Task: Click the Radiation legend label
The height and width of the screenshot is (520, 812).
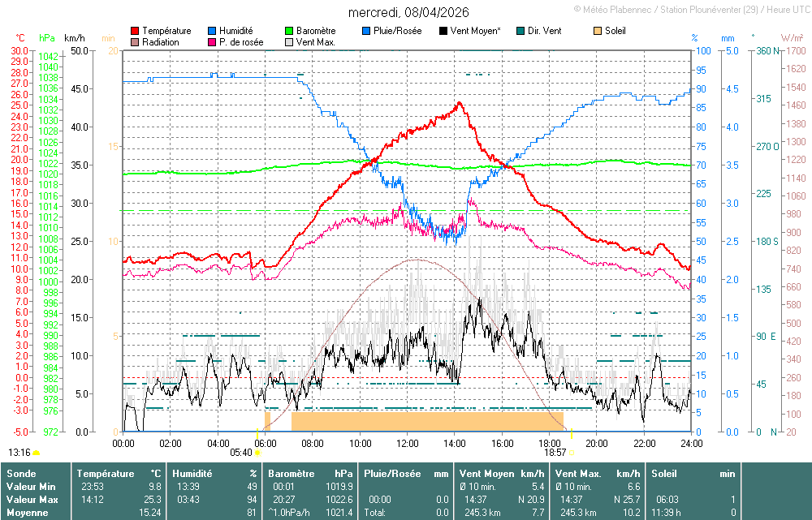Action: tap(160, 42)
